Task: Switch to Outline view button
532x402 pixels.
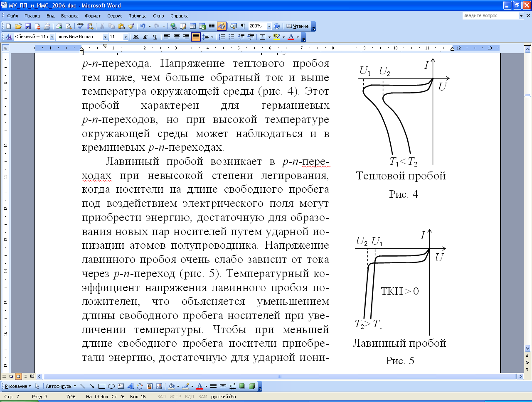Action: pos(25,377)
